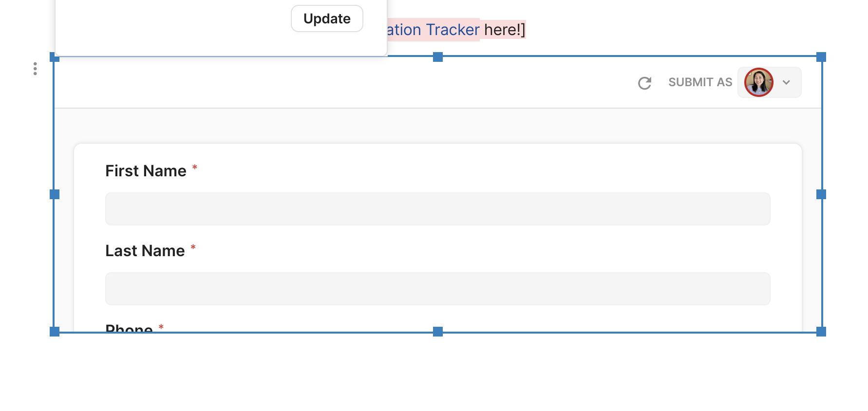
Task: Click the top-center resize handle
Action: (x=438, y=57)
